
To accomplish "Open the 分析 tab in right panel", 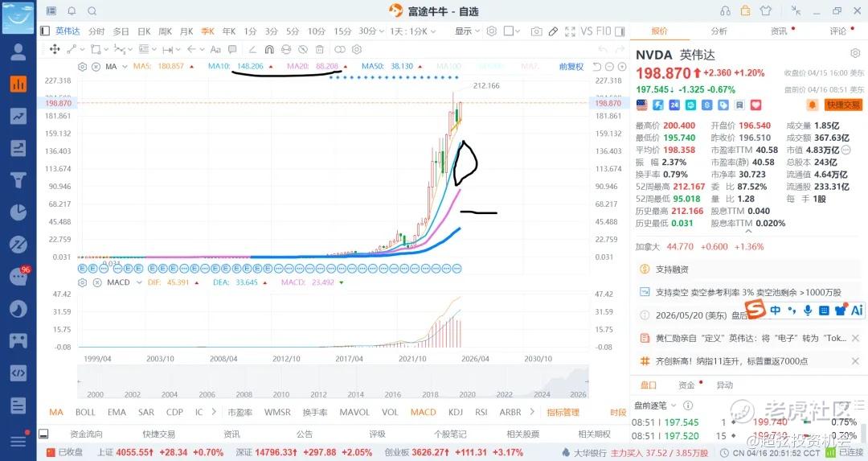I will point(719,31).
